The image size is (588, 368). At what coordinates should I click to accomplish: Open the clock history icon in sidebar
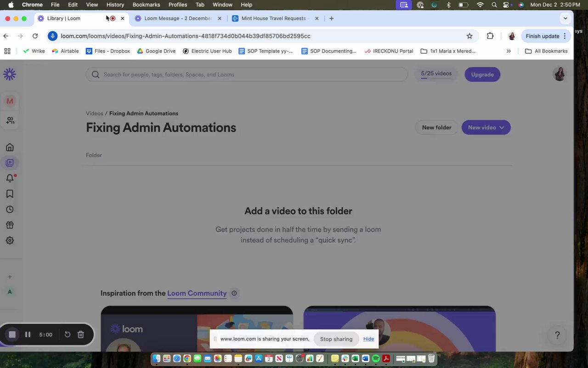click(10, 209)
